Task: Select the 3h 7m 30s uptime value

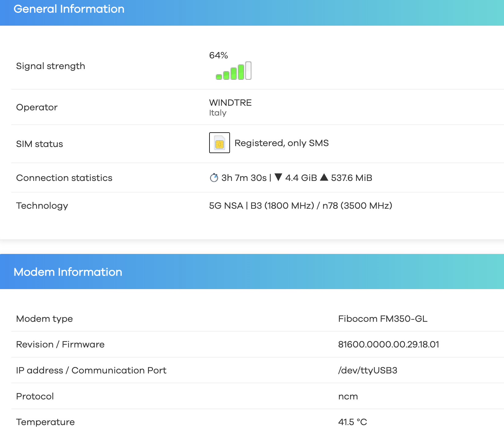Action: [x=244, y=178]
